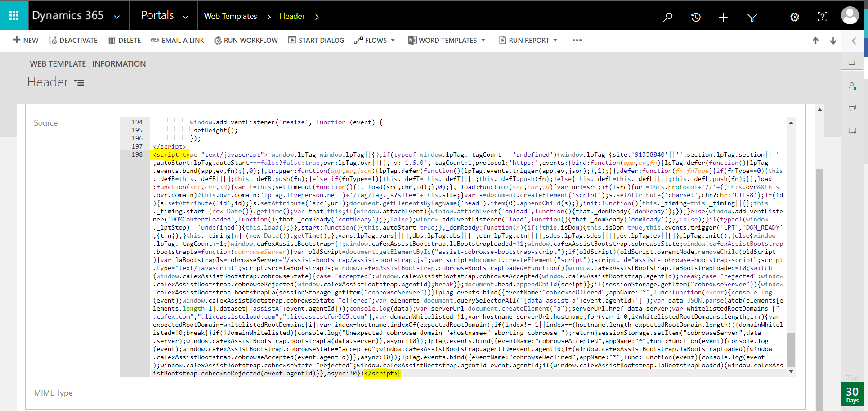Click the Deactivate button
This screenshot has width=868, height=411.
pos(73,41)
